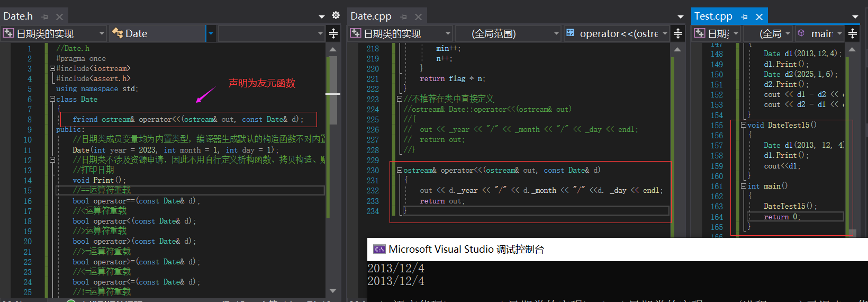The width and height of the screenshot is (868, 302).
Task: Click 'Date d2(2025,1,6);' in Test.cpp
Action: click(800, 74)
